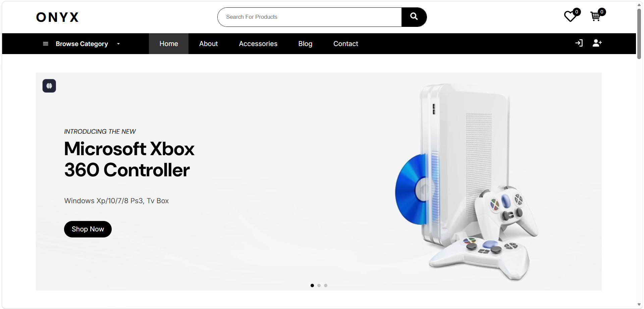Screen dimensions: 644x309
Task: Expand the Browse Category dropdown
Action: pyautogui.click(x=82, y=44)
